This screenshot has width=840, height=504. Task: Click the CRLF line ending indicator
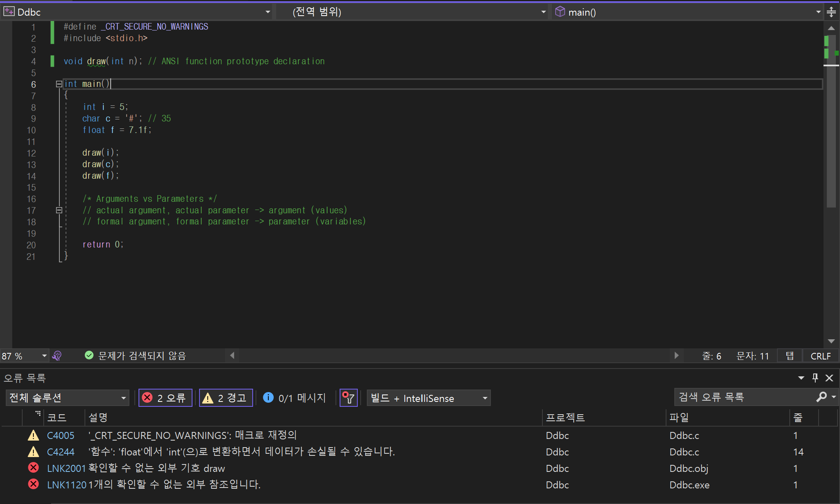tap(821, 356)
